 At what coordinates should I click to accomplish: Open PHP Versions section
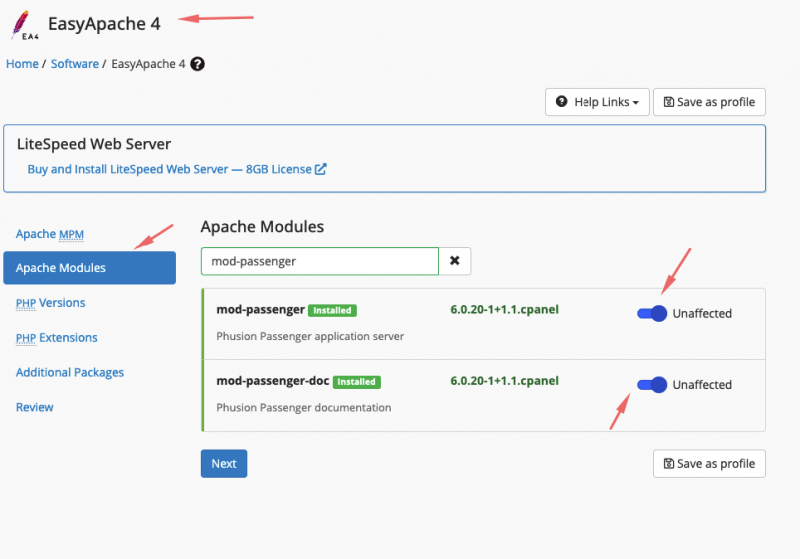(51, 303)
